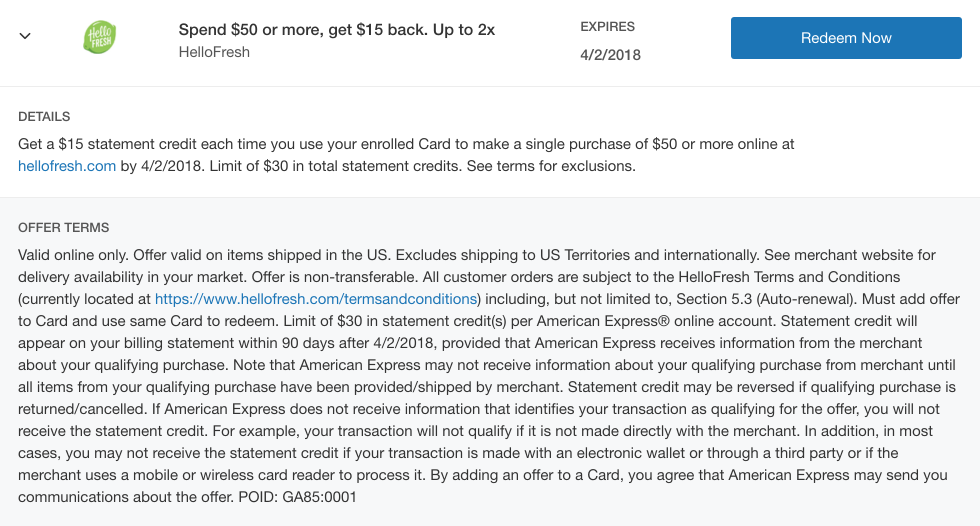This screenshot has height=526, width=980.
Task: Click 'Valid online only' at terms start
Action: click(x=73, y=255)
